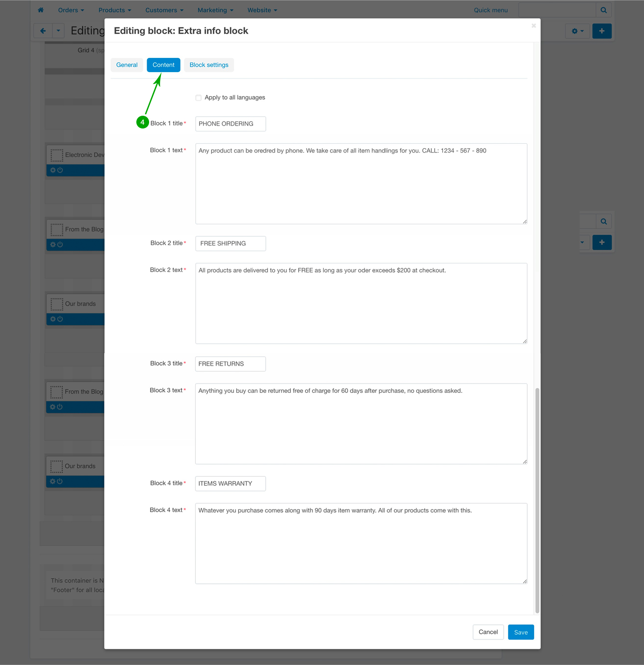Expand the gear settings dropdown in header
644x665 pixels.
[577, 31]
